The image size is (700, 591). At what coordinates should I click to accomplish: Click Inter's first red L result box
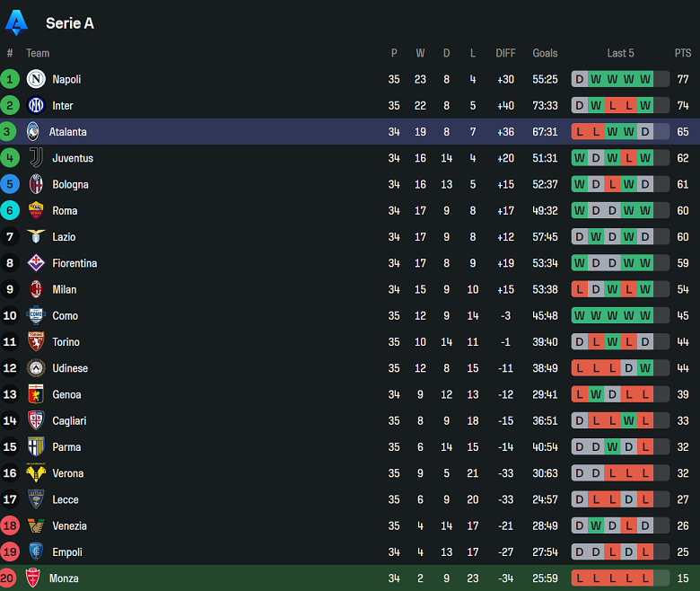tap(612, 105)
